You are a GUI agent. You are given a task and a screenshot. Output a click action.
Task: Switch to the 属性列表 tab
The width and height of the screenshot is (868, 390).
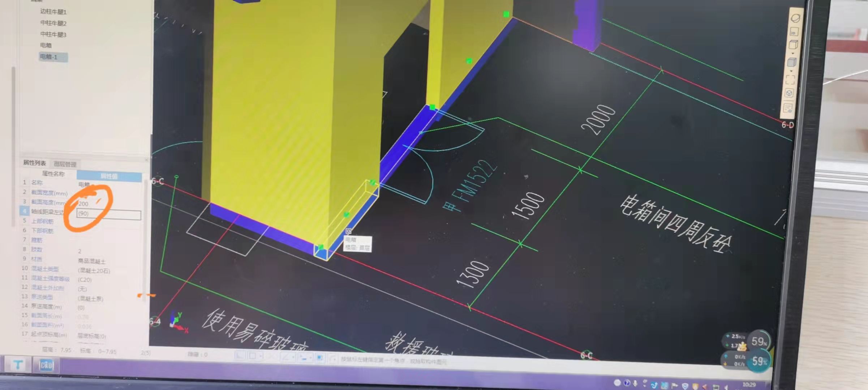coord(35,163)
